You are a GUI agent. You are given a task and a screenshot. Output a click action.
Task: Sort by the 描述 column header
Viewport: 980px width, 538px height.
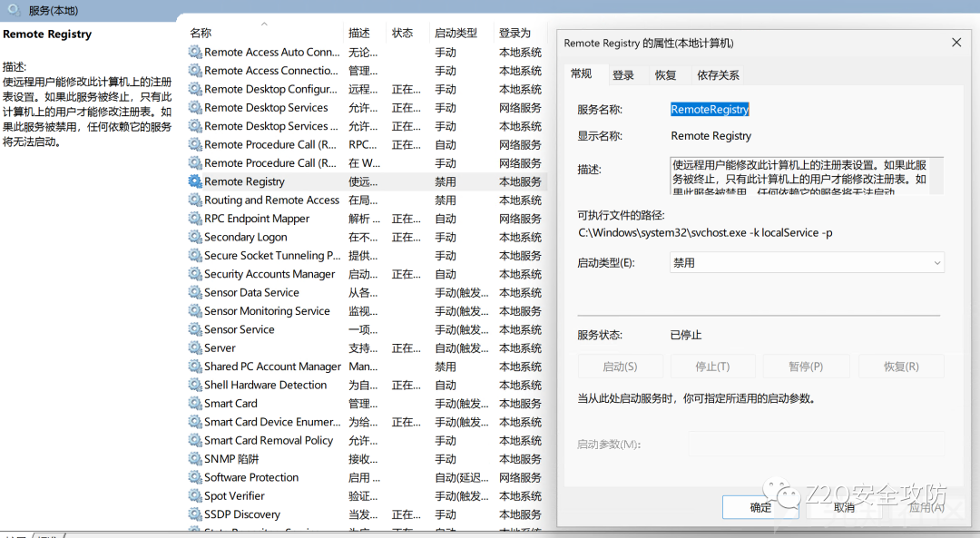pos(365,33)
